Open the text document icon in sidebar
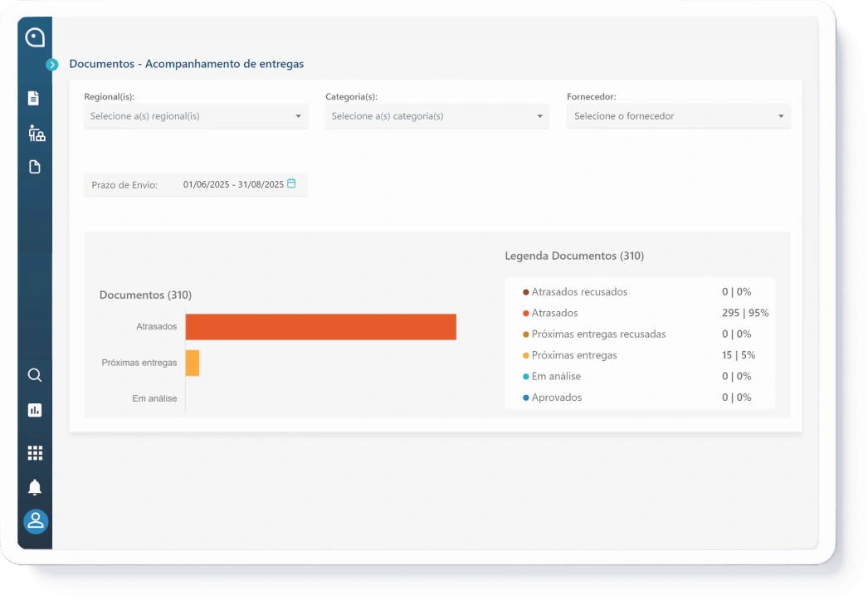Screen dimensions: 868x600 pyautogui.click(x=34, y=98)
